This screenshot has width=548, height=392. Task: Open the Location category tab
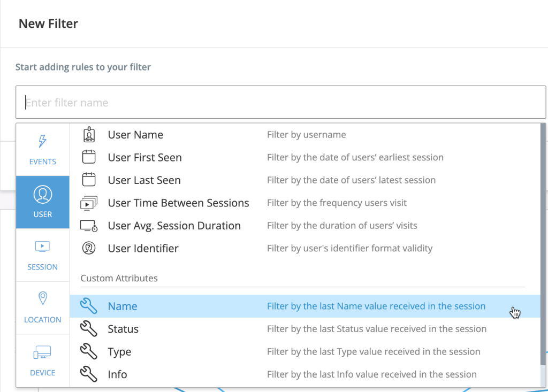click(43, 308)
